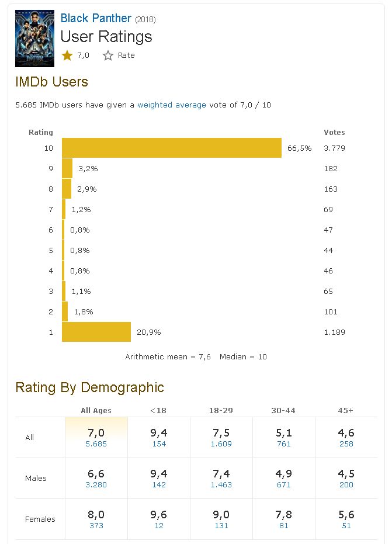Click the empty Rate star icon
The width and height of the screenshot is (392, 544).
click(x=108, y=56)
